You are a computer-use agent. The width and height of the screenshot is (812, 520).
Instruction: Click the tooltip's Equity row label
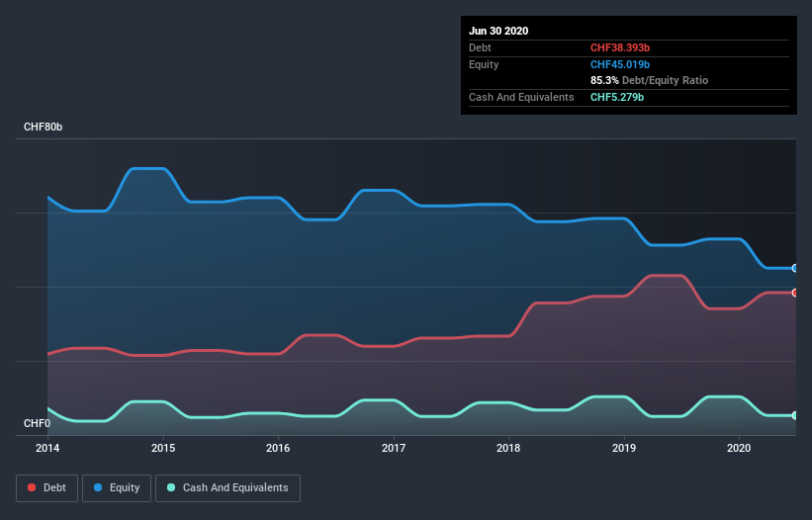pos(484,64)
